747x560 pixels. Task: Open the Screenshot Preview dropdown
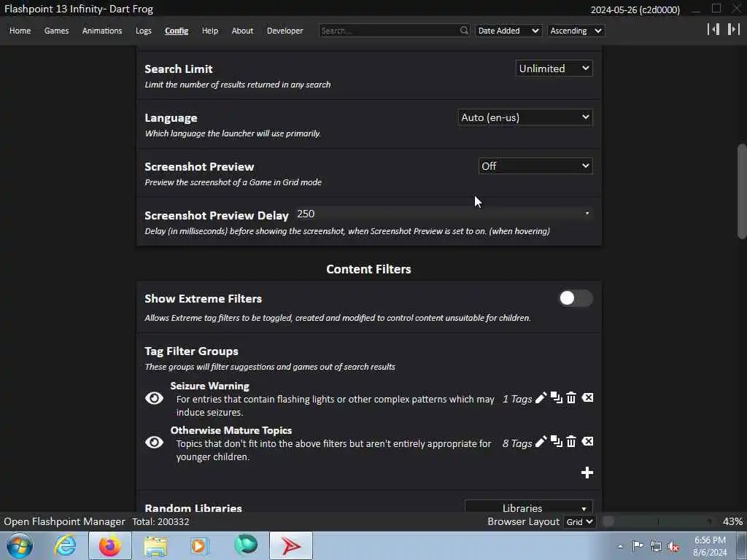click(535, 166)
